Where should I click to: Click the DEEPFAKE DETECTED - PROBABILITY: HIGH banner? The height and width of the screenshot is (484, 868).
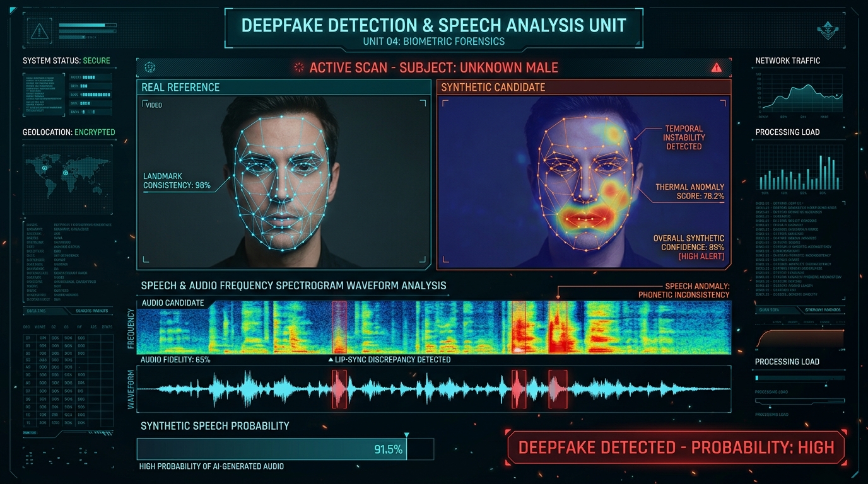point(676,447)
